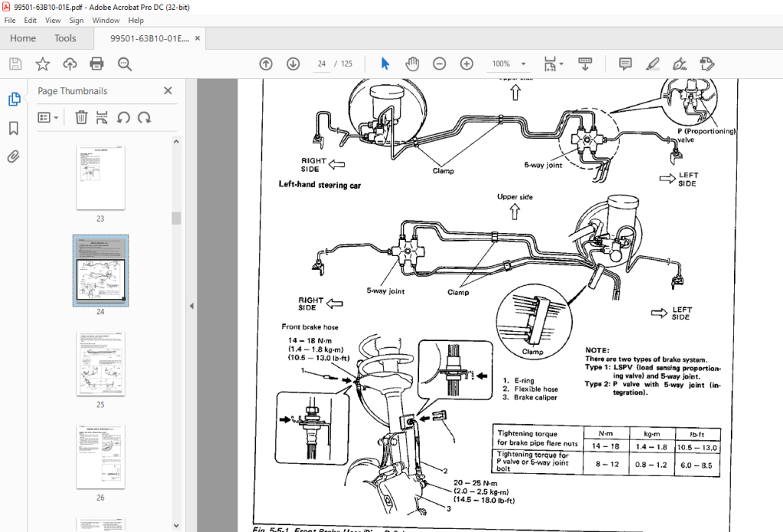The width and height of the screenshot is (783, 532).
Task: Zoom out with the minus icon
Action: tap(440, 64)
